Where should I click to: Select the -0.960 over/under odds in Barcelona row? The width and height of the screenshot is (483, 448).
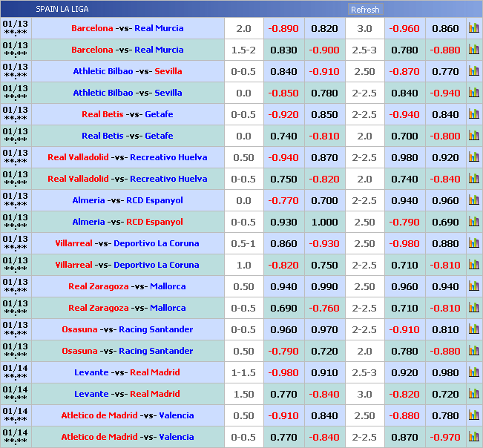click(x=404, y=28)
